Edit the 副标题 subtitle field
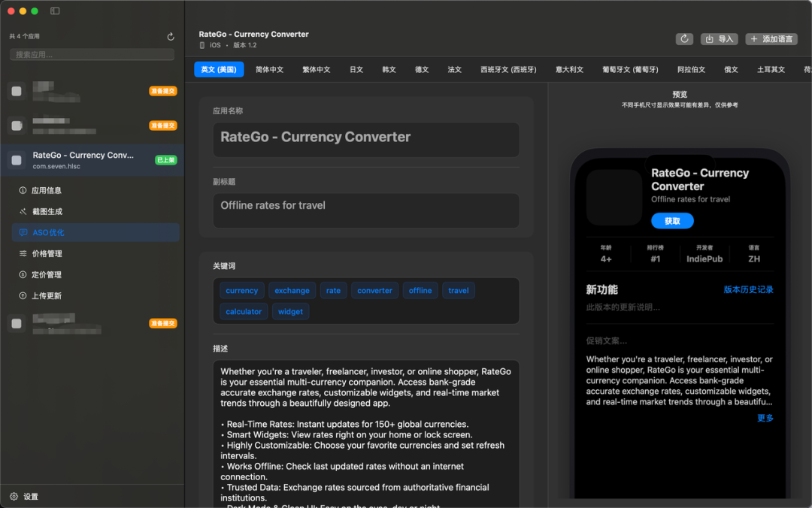Screen dimensions: 812x508 pyautogui.click(x=366, y=210)
